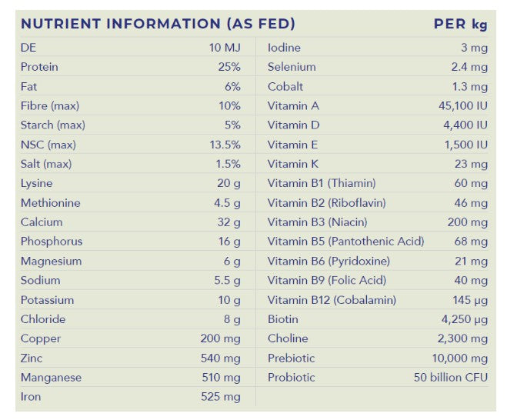The width and height of the screenshot is (517, 420).
Task: Click the Vitamin B1 (Thiamin) label
Action: click(x=322, y=183)
